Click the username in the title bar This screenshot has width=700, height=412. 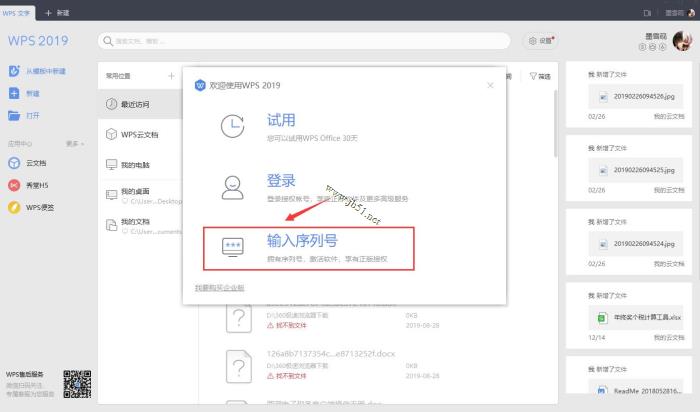pos(675,13)
